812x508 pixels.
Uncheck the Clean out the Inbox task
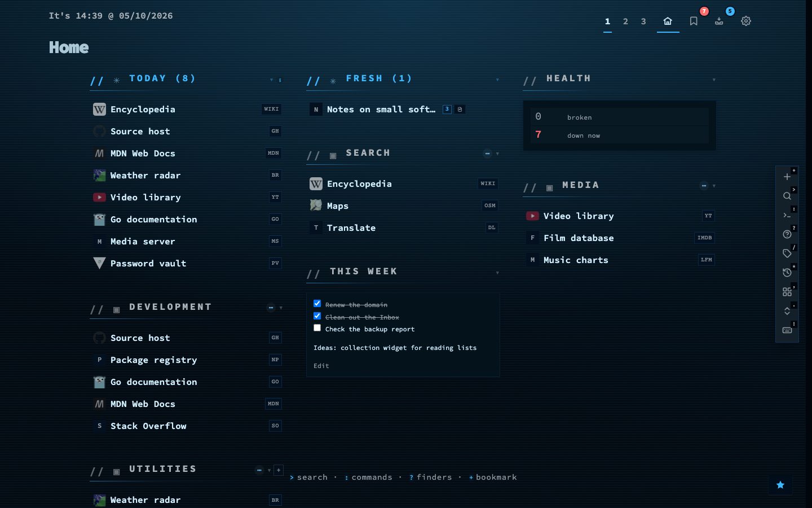(x=317, y=316)
